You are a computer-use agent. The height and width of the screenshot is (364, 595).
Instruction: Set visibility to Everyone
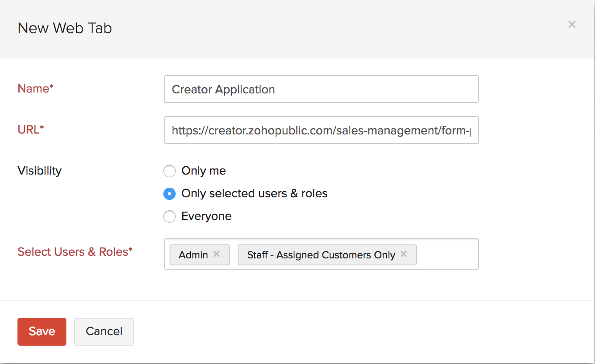pyautogui.click(x=170, y=216)
